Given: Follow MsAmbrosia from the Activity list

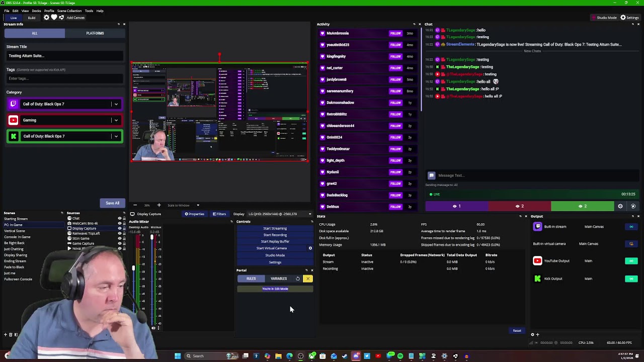Looking at the screenshot, I should coord(395,33).
